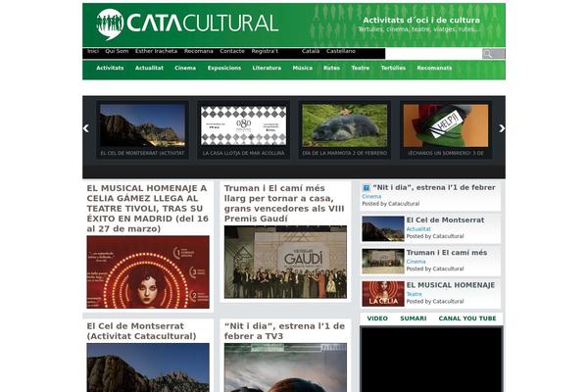Open the Qui Som page
This screenshot has height=392, width=588.
117,51
